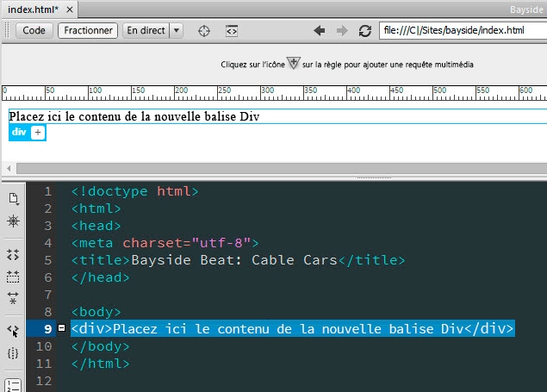Click the split view divider handle
The width and height of the screenshot is (547, 392).
tap(374, 177)
